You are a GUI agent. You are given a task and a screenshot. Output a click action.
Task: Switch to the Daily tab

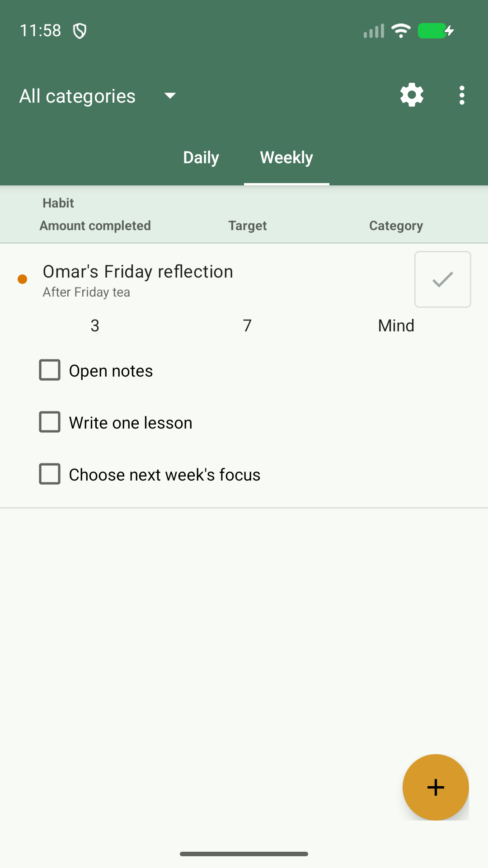pyautogui.click(x=201, y=157)
